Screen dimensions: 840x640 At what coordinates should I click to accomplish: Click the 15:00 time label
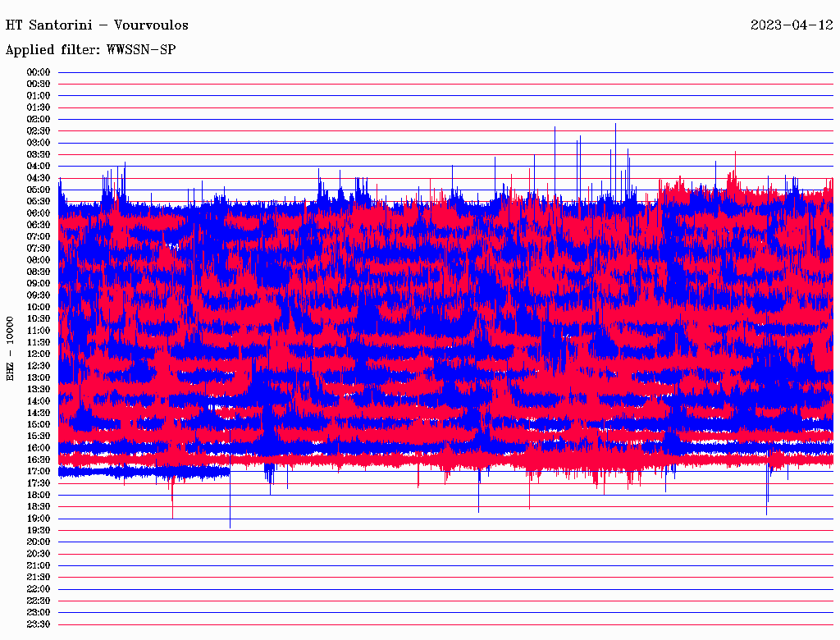(x=39, y=424)
